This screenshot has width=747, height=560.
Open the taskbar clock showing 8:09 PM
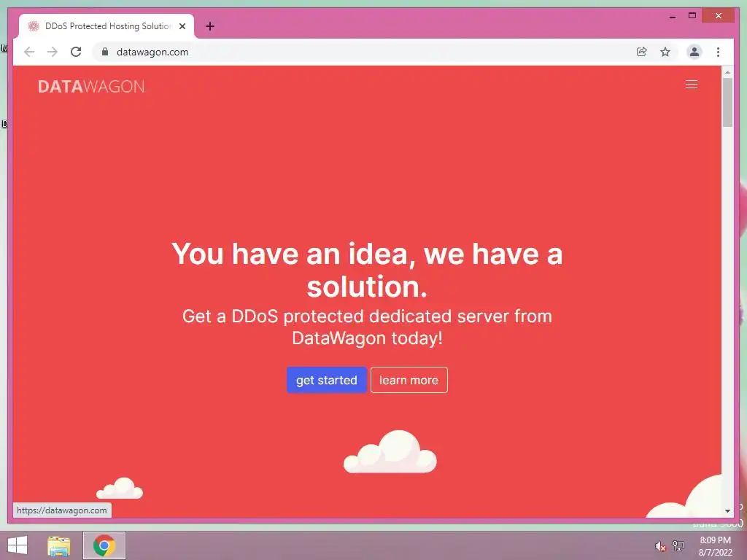click(x=715, y=546)
